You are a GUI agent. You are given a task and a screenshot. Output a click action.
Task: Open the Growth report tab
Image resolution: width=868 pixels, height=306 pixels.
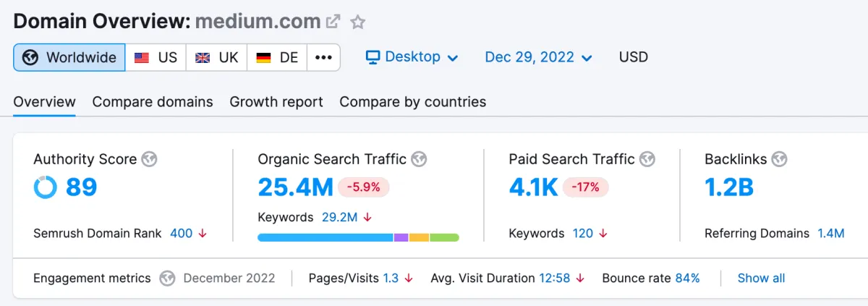[276, 102]
